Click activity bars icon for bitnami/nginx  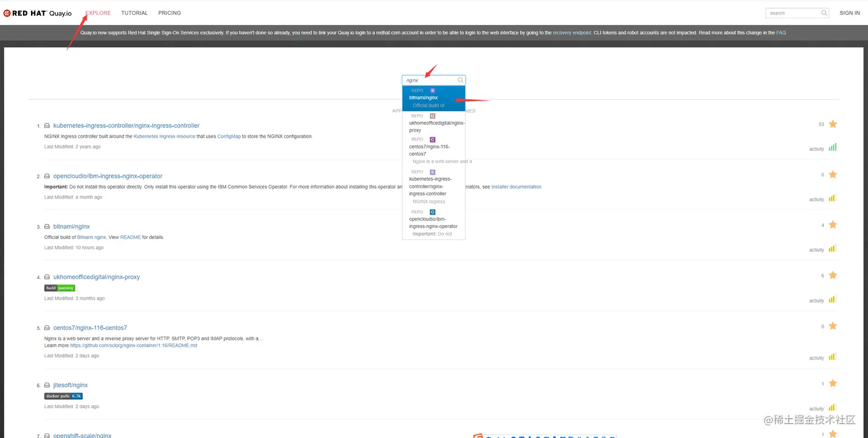pos(832,249)
